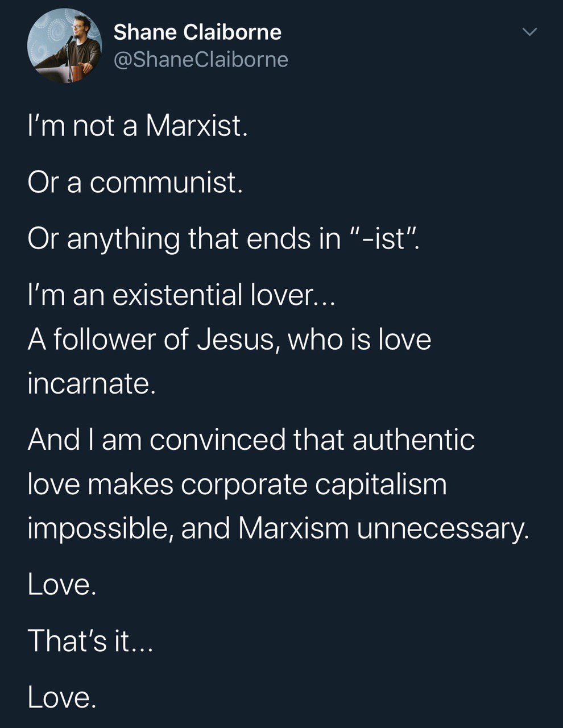Click the word "incarnate."

coord(92,383)
